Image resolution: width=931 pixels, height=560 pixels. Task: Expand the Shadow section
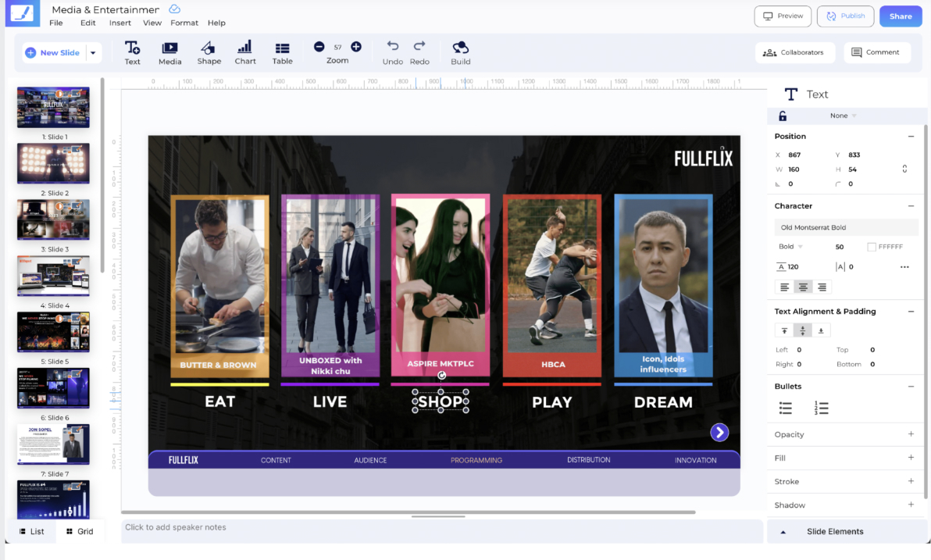pos(911,505)
